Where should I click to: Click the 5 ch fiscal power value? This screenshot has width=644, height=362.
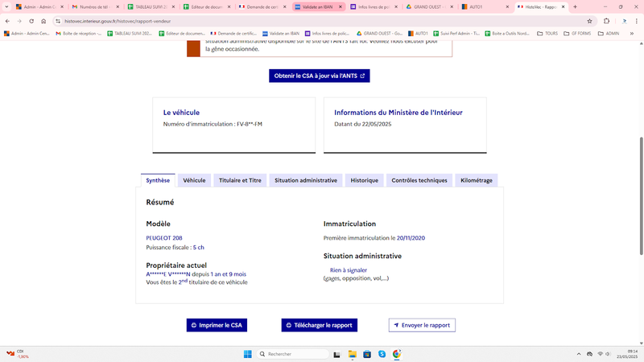click(x=198, y=247)
